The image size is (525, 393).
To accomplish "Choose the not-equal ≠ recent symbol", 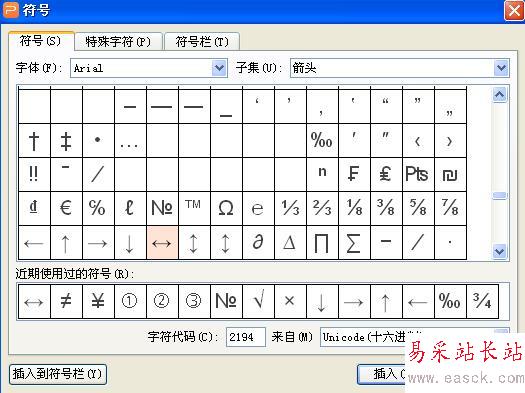I will click(x=66, y=301).
